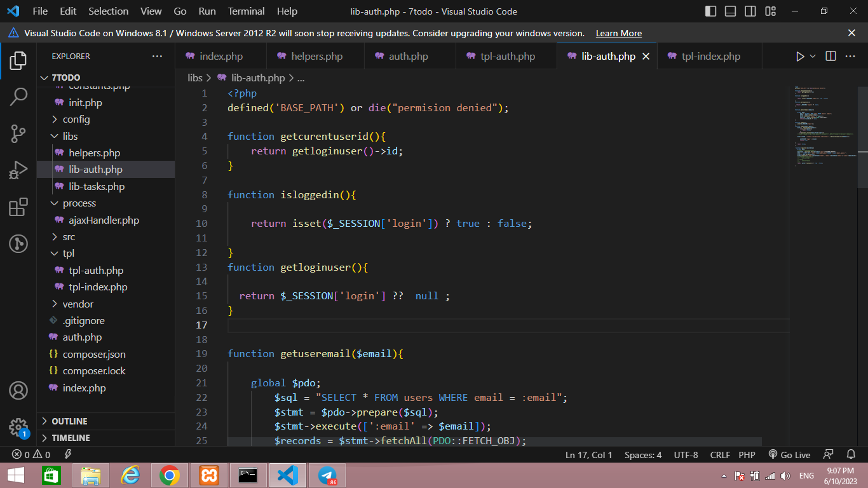Change PHP language mode in status bar
This screenshot has width=868, height=488.
point(747,455)
